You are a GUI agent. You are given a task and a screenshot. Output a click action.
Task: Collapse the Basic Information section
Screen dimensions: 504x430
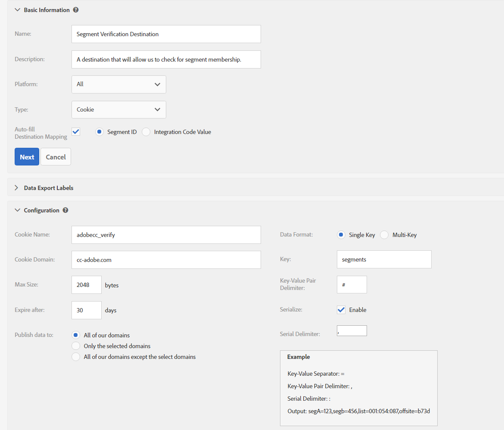(x=17, y=9)
